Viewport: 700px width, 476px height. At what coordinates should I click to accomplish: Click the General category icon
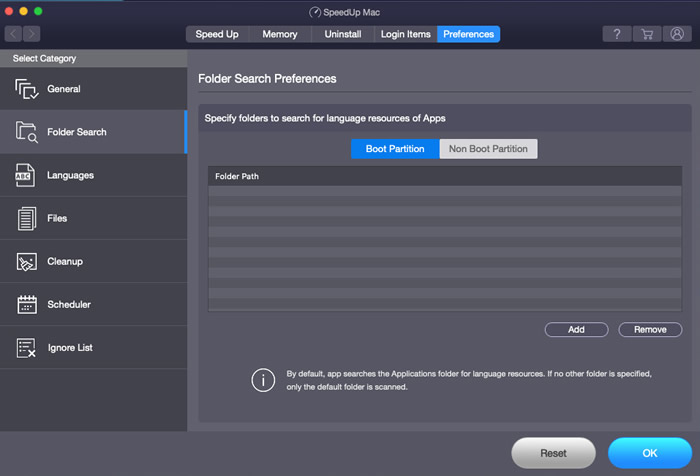26,89
